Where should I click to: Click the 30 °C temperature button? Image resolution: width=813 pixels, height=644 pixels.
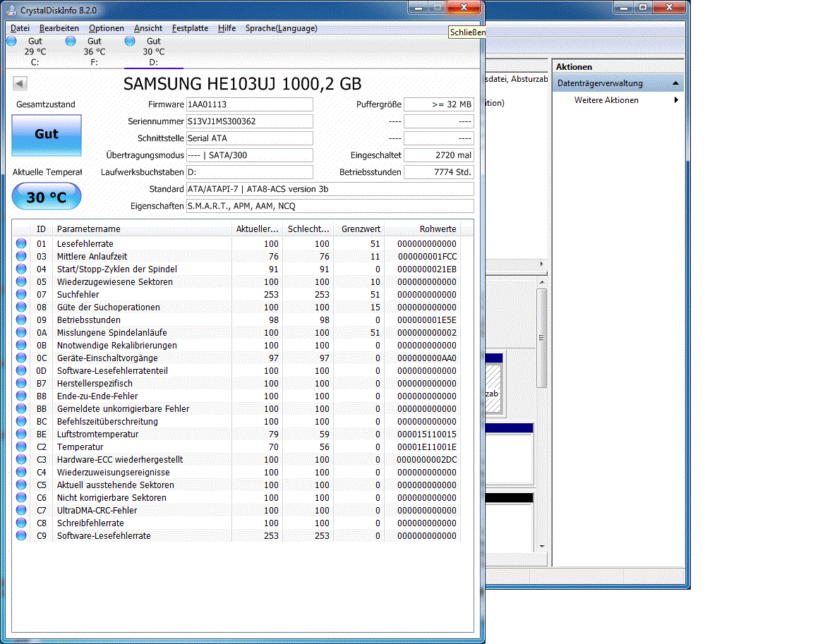(47, 196)
